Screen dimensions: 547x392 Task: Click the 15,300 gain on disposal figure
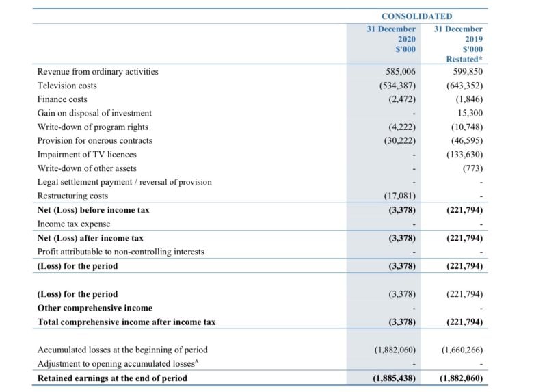pyautogui.click(x=470, y=113)
